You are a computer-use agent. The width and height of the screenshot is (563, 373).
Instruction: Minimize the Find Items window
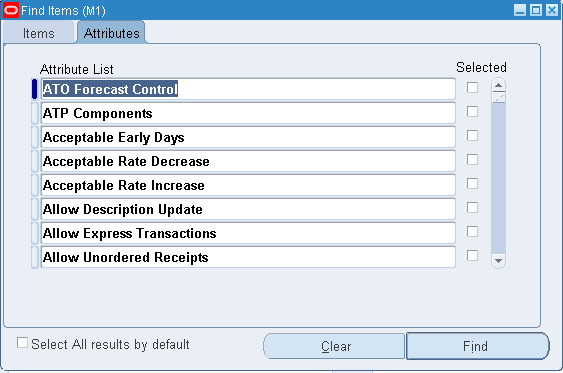(x=520, y=10)
